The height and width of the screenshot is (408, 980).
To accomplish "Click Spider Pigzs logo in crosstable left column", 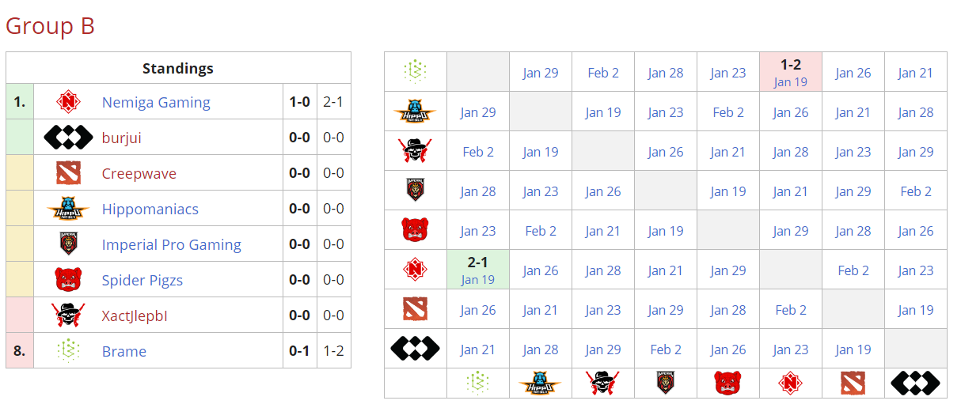I will pos(415,230).
